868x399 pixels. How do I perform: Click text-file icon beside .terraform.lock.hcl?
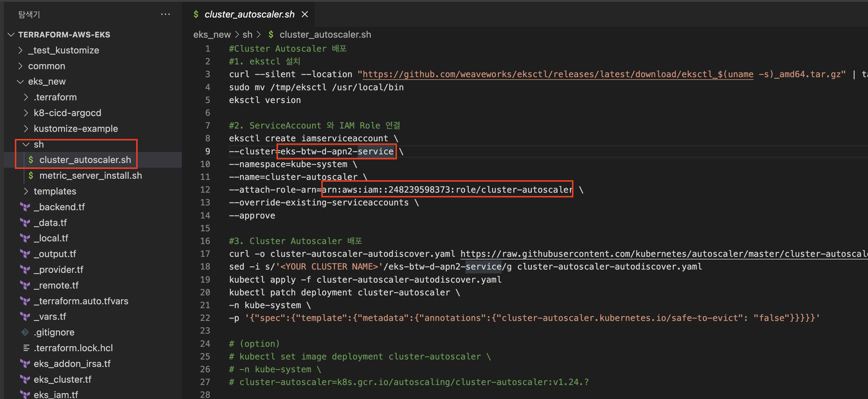[x=26, y=348]
